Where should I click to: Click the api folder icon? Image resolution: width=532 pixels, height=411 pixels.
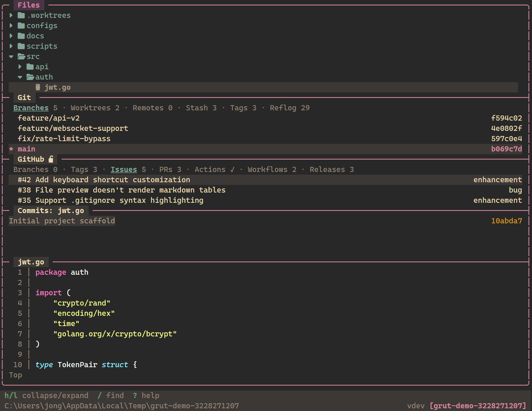30,67
